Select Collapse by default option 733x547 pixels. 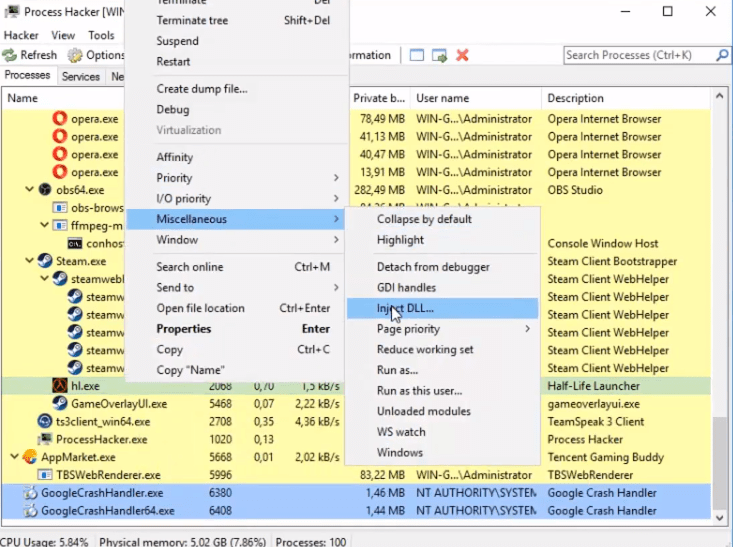click(442, 219)
